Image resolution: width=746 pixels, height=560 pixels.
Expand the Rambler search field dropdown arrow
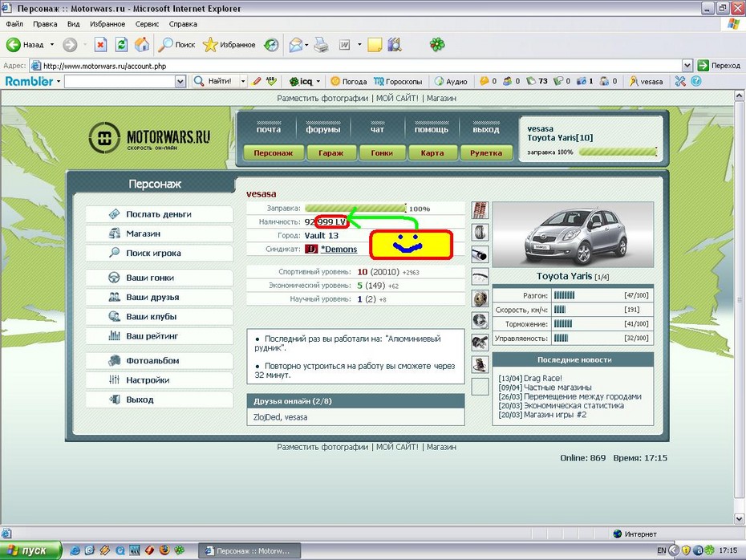click(x=180, y=81)
